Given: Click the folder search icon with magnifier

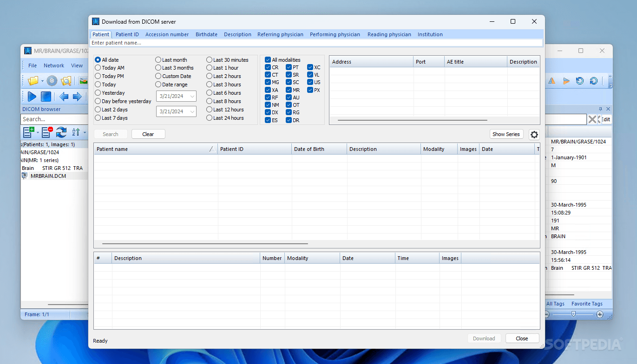Looking at the screenshot, I should pyautogui.click(x=66, y=81).
